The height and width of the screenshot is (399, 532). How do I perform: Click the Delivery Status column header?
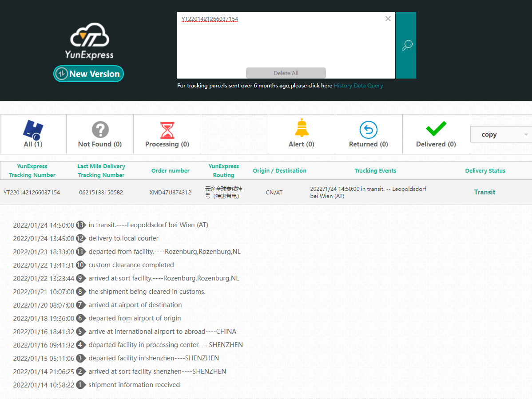(485, 171)
